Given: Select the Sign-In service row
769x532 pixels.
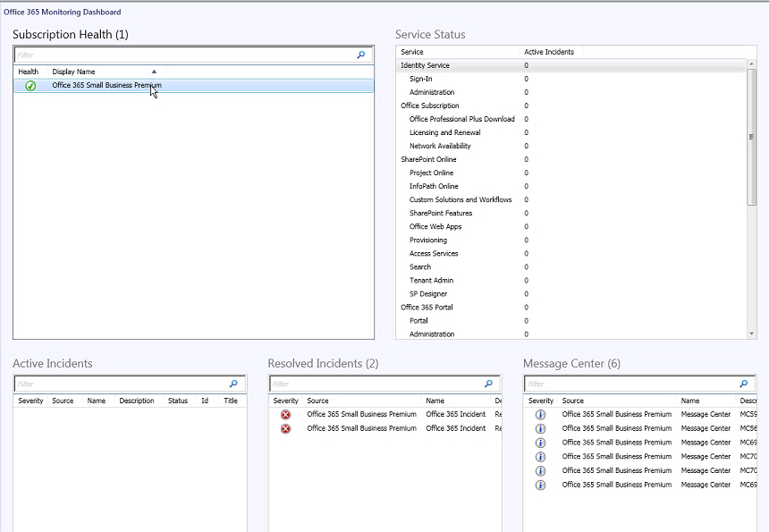Looking at the screenshot, I should [x=571, y=79].
